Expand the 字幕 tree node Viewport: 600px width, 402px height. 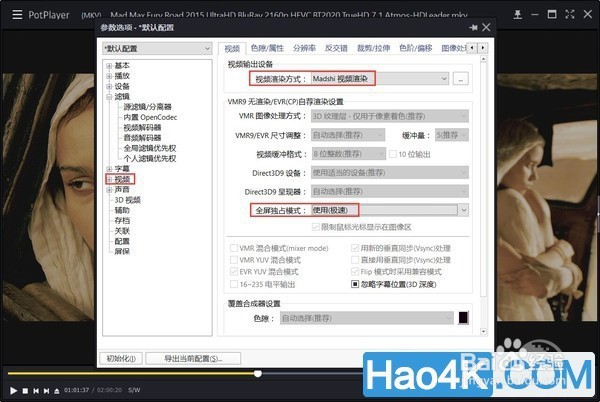(x=109, y=169)
